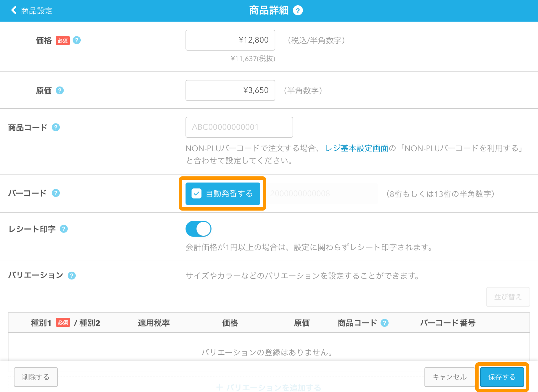
Task: Click the 原価 table column header
Action: pyautogui.click(x=302, y=323)
